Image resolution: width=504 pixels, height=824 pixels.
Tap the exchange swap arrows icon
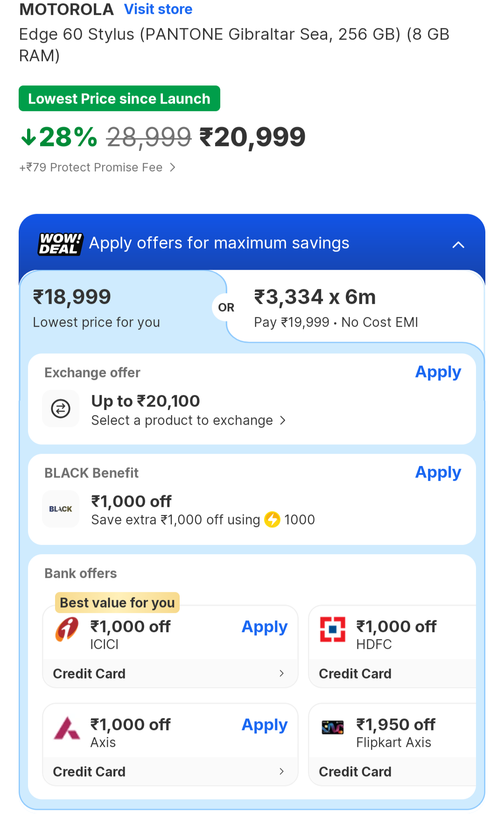point(61,408)
